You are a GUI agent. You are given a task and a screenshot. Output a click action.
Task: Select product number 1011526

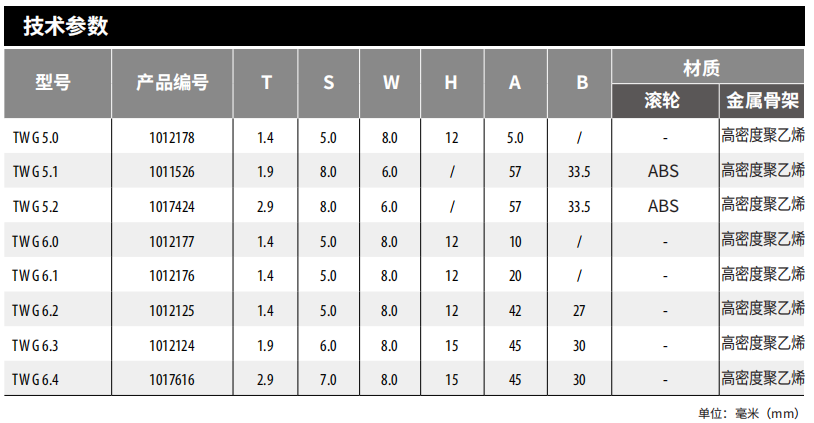171,172
